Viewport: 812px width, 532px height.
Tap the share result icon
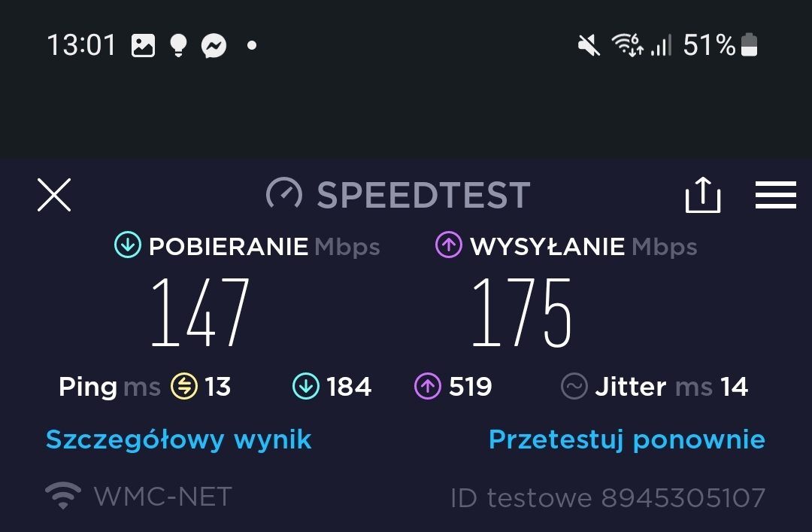(x=703, y=194)
